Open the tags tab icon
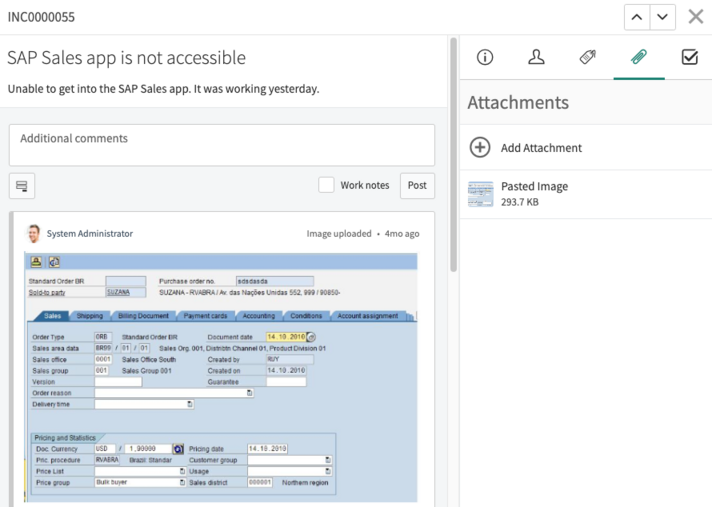 click(588, 57)
